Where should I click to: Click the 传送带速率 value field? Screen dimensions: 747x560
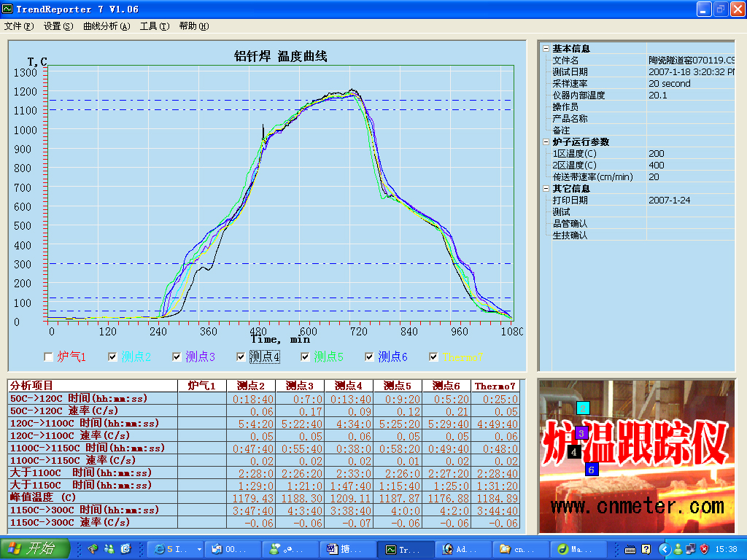tap(689, 177)
